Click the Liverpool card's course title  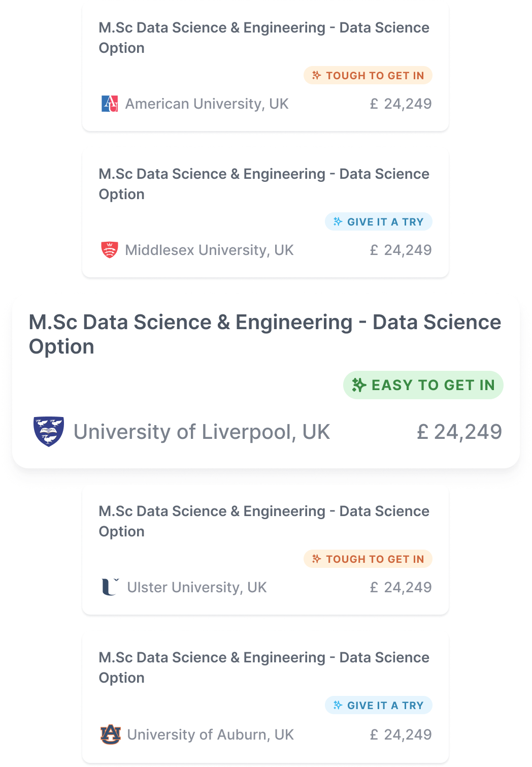coord(264,334)
